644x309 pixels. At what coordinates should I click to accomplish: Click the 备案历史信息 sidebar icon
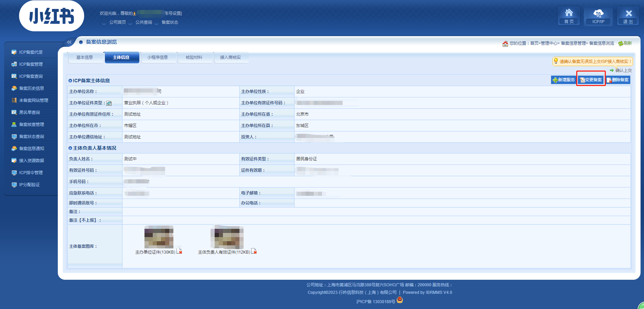point(14,88)
